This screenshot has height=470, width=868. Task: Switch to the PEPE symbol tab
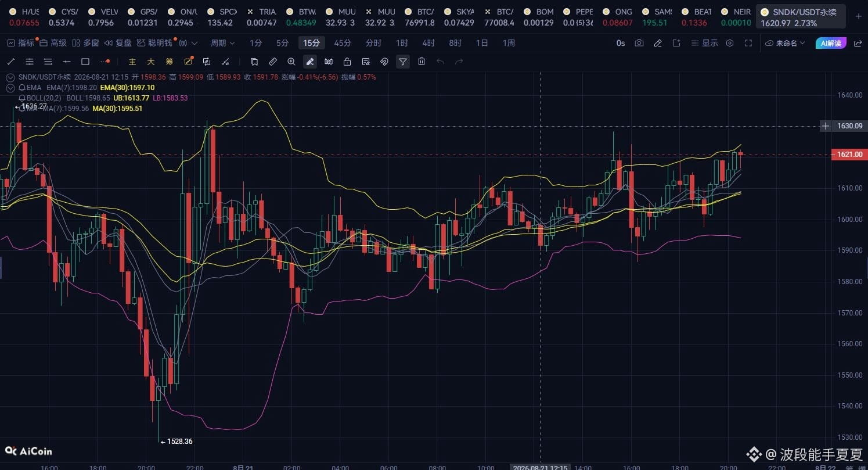[578, 17]
